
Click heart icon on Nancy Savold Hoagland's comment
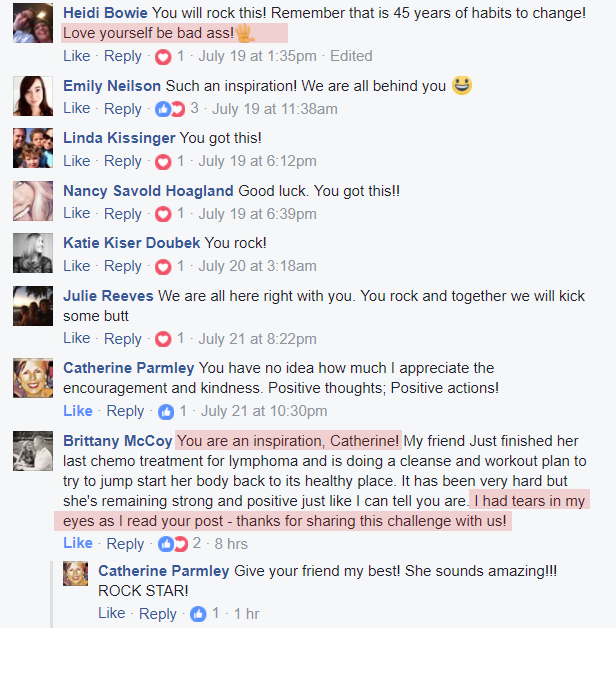(163, 214)
